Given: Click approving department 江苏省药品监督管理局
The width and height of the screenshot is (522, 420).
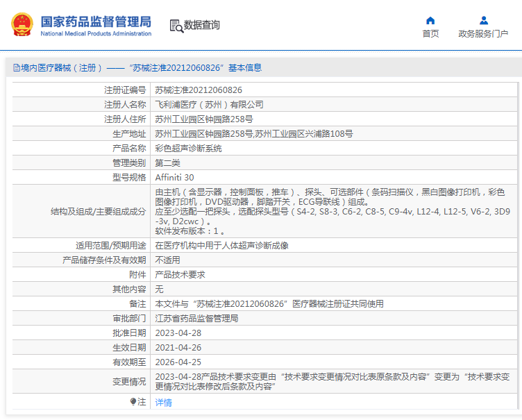Looking at the screenshot, I should click(x=196, y=319).
